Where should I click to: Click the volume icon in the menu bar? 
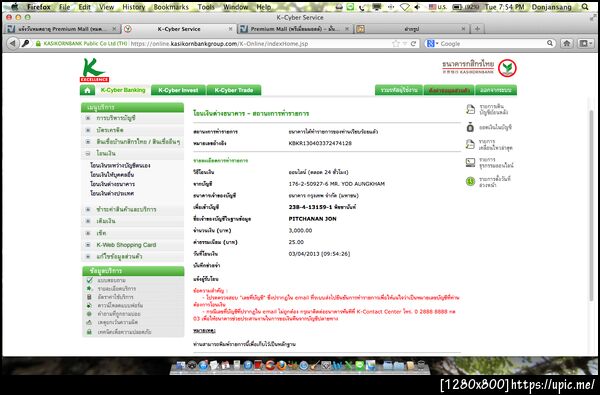[417, 7]
